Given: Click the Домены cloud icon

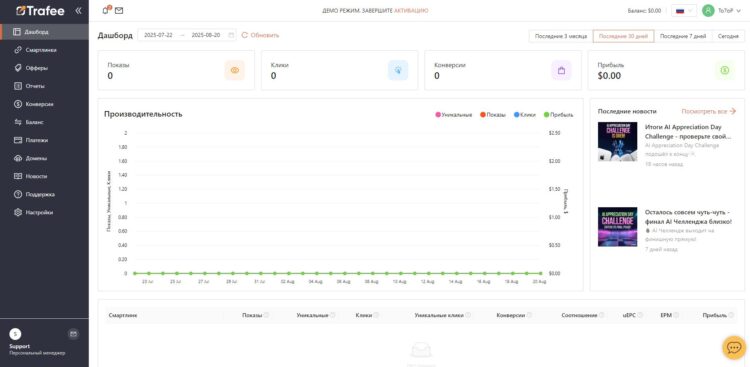Looking at the screenshot, I should [18, 158].
